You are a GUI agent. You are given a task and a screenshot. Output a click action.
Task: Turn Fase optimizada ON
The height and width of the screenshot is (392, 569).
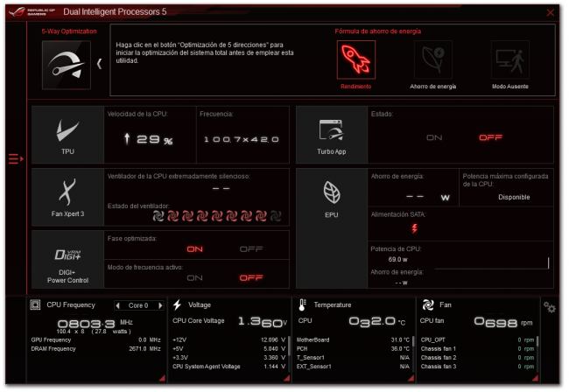[x=195, y=249]
